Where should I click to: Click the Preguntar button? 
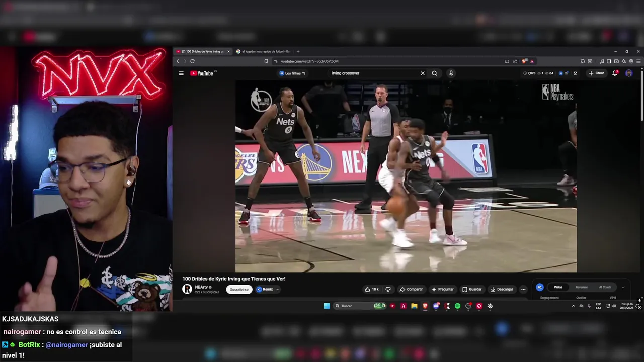pyautogui.click(x=442, y=289)
